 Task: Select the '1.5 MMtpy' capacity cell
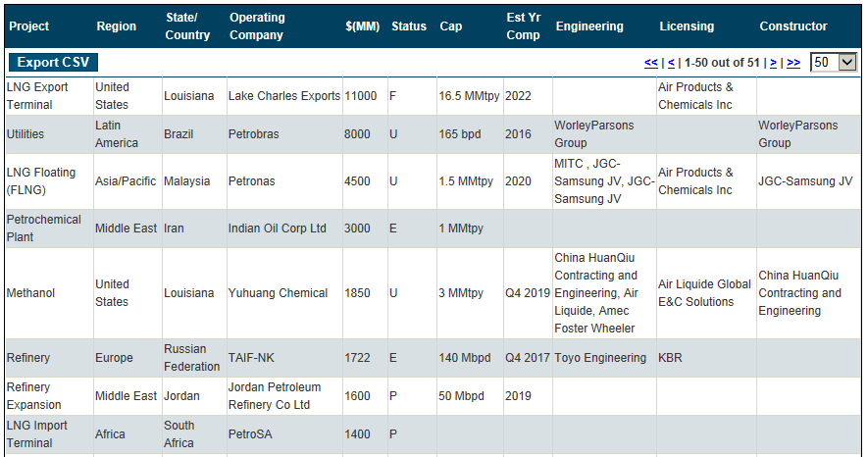click(470, 180)
